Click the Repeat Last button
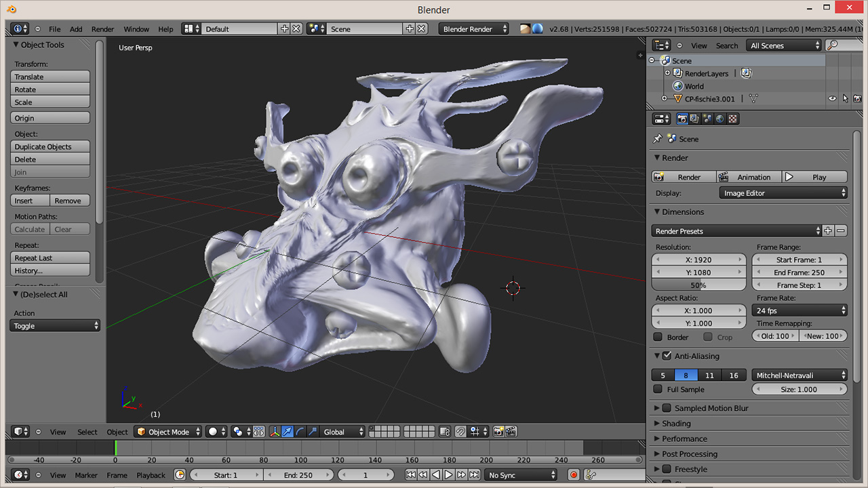 point(50,258)
